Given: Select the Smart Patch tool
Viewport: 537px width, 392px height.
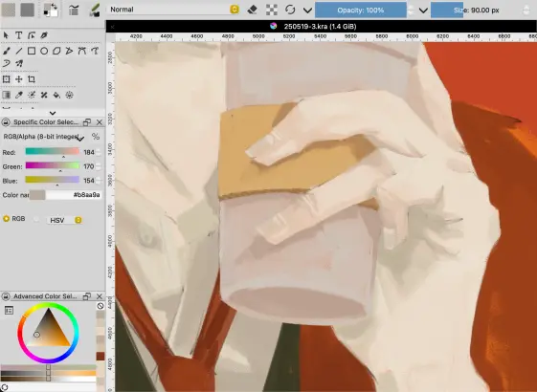Looking at the screenshot, I should tap(44, 95).
